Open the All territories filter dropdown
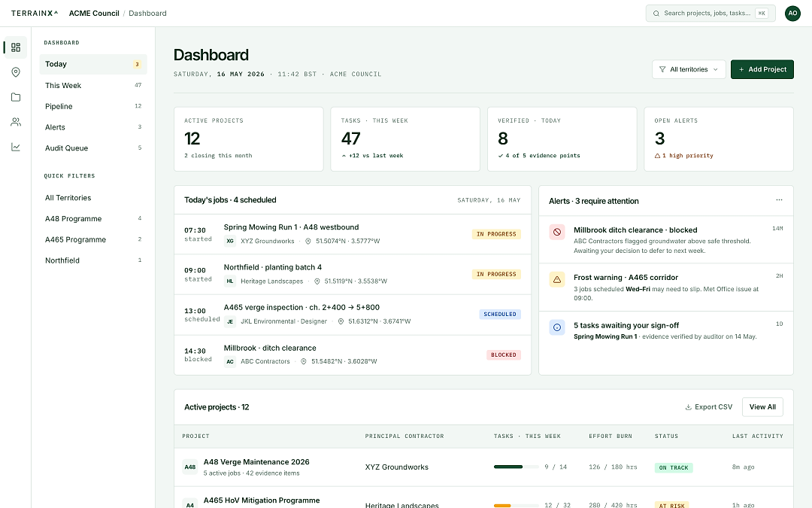812x508 pixels. (x=689, y=69)
